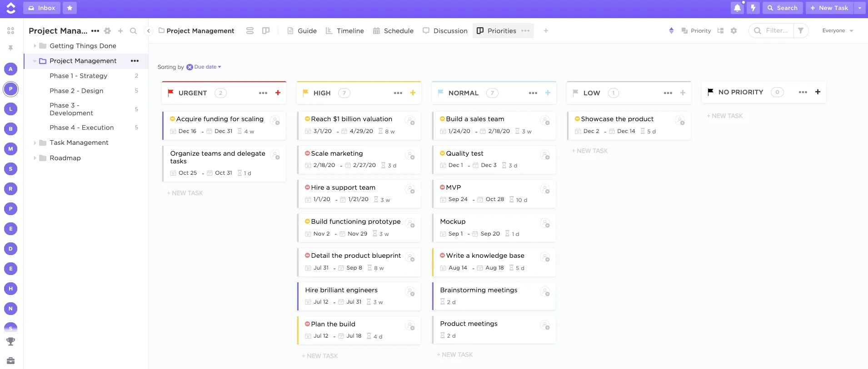
Task: Click the briefcase icon in left sidebar
Action: click(x=10, y=361)
